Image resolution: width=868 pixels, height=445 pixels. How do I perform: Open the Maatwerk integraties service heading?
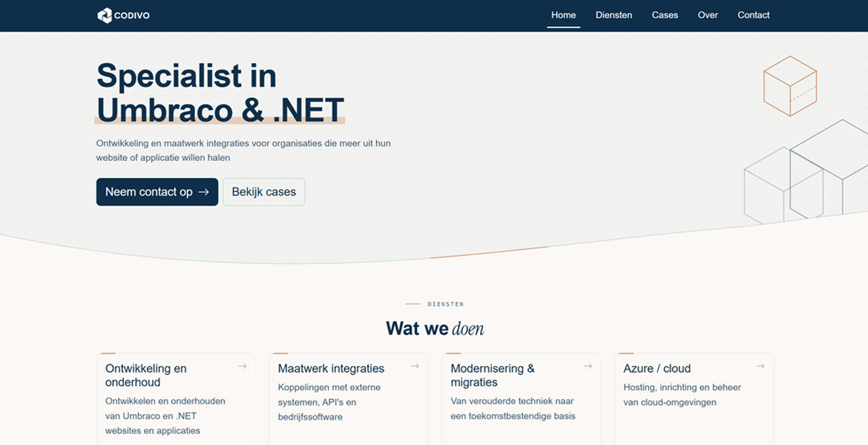pyautogui.click(x=331, y=369)
